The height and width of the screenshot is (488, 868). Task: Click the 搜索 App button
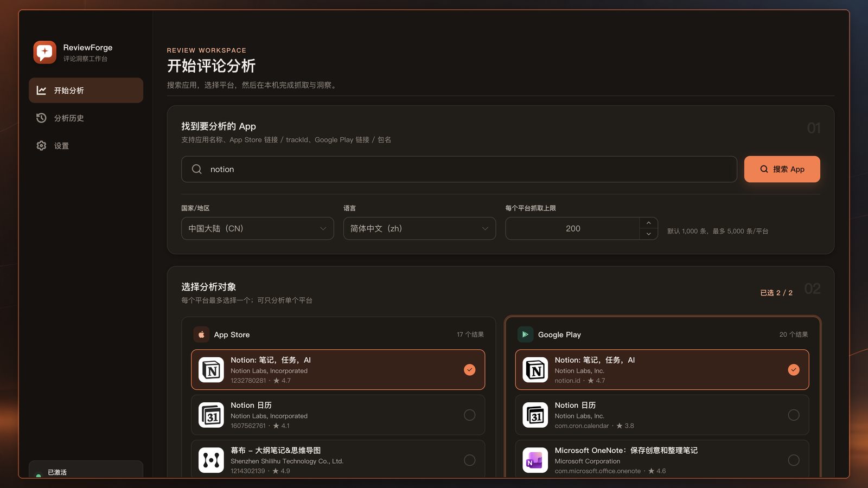click(782, 169)
